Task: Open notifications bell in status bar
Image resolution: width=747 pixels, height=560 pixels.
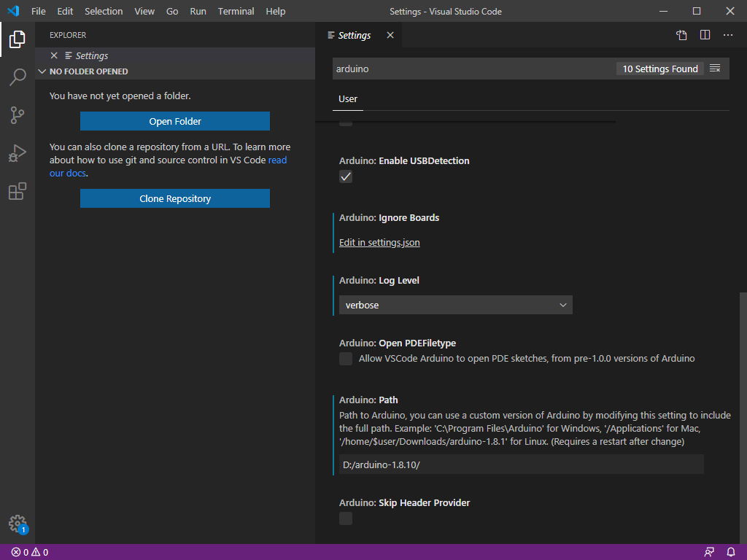Action: click(731, 553)
